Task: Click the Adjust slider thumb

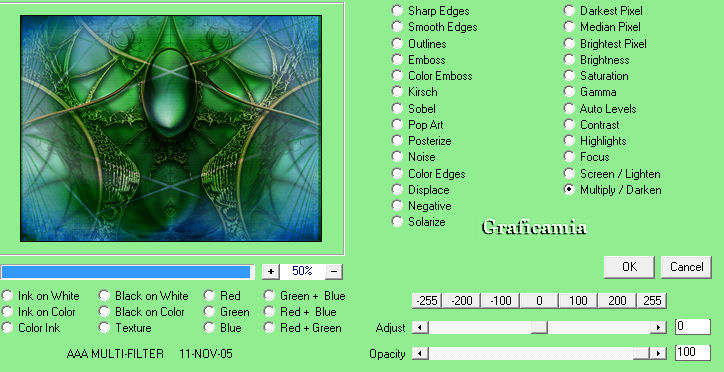Action: click(539, 328)
